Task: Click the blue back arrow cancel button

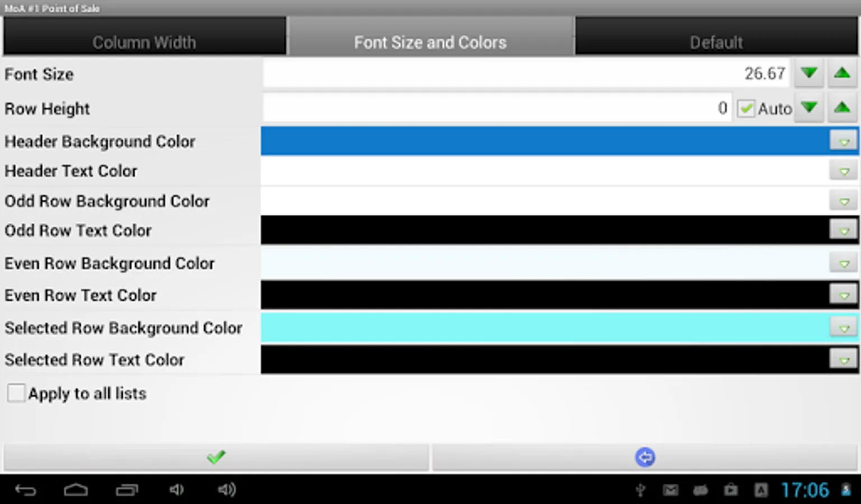Action: pyautogui.click(x=645, y=458)
